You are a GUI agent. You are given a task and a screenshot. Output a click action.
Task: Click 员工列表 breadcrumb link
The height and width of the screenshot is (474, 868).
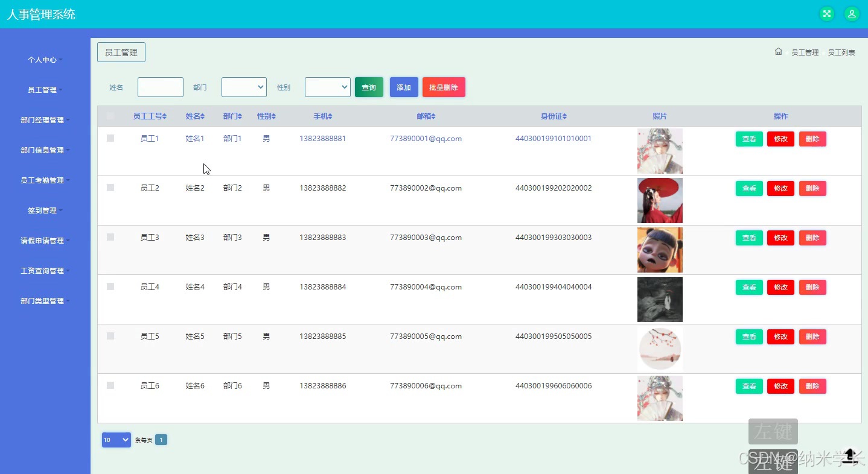pyautogui.click(x=841, y=52)
